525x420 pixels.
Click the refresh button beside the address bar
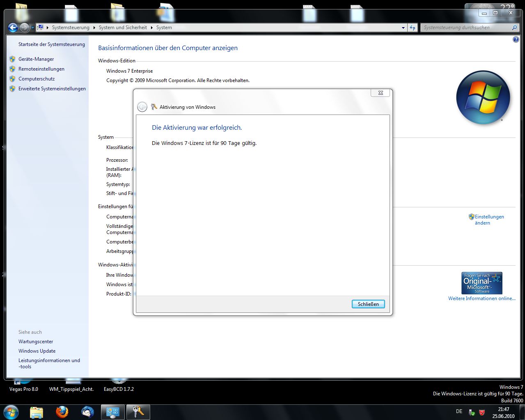coord(413,28)
